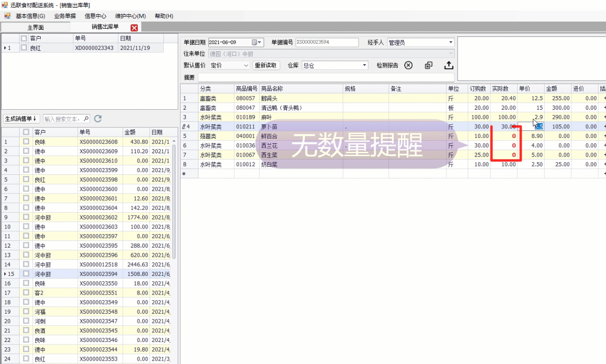The height and width of the screenshot is (364, 606).
Task: Select the product row 麻叶
Action: coord(393,117)
